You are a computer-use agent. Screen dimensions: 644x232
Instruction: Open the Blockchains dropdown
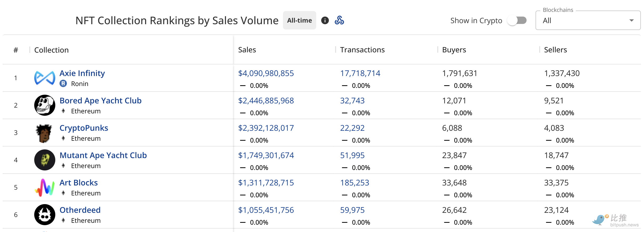[x=588, y=21]
